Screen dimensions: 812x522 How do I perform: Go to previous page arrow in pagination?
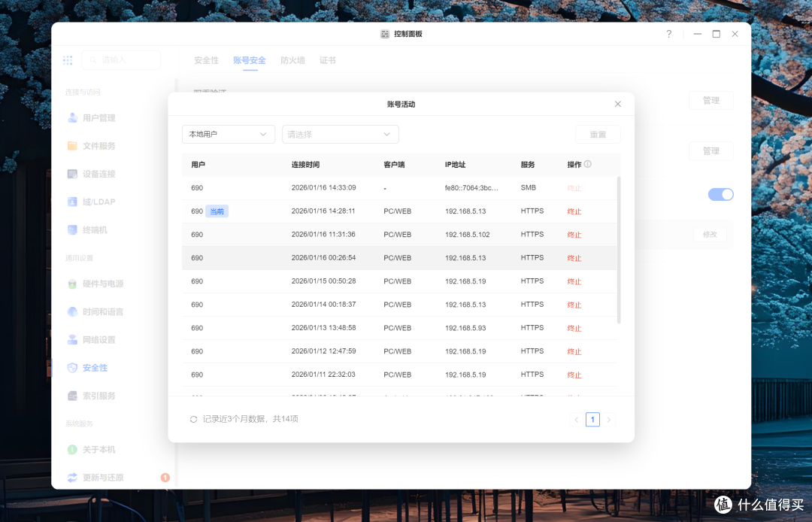(x=577, y=420)
